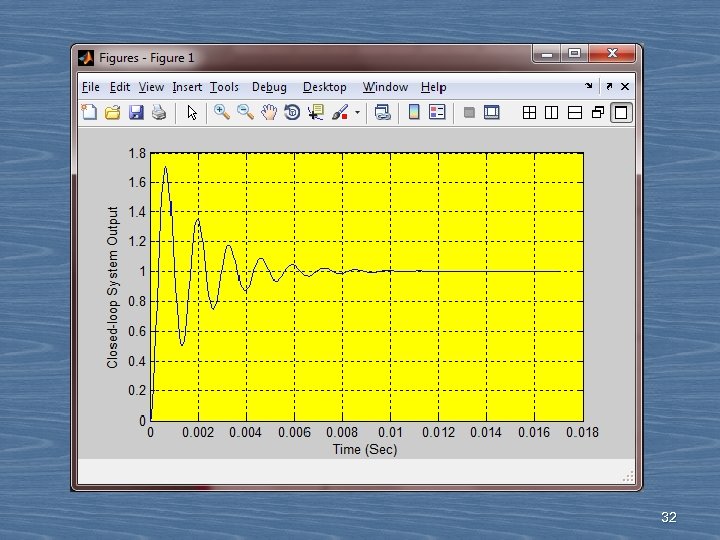The height and width of the screenshot is (540, 720).
Task: Click the 'Time (Sec)' axis label
Action: tap(365, 449)
